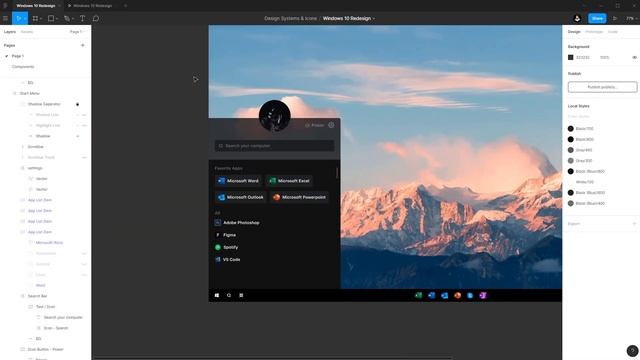Image resolution: width=640 pixels, height=360 pixels.
Task: Open the Figma main hamburger menu
Action: (x=5, y=18)
